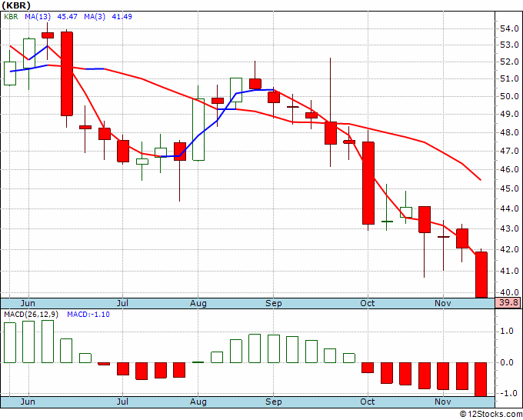Screen dimensions: 523x420
Task: Select the green KBR legend label
Action: pyautogui.click(x=11, y=16)
